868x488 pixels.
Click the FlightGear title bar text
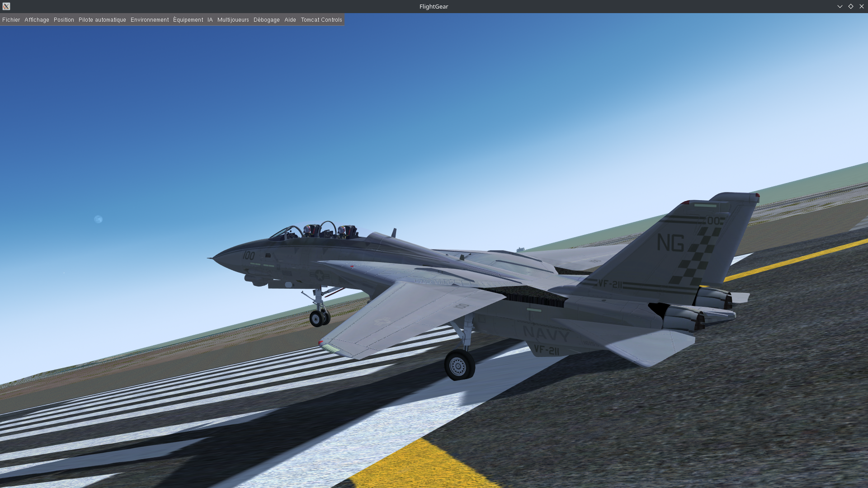coord(434,6)
